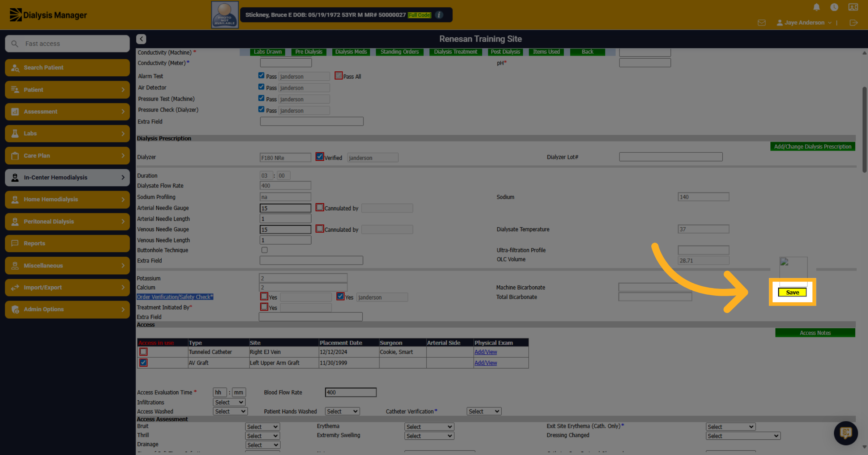
Task: Click the Search Patient sidebar icon
Action: [x=15, y=68]
